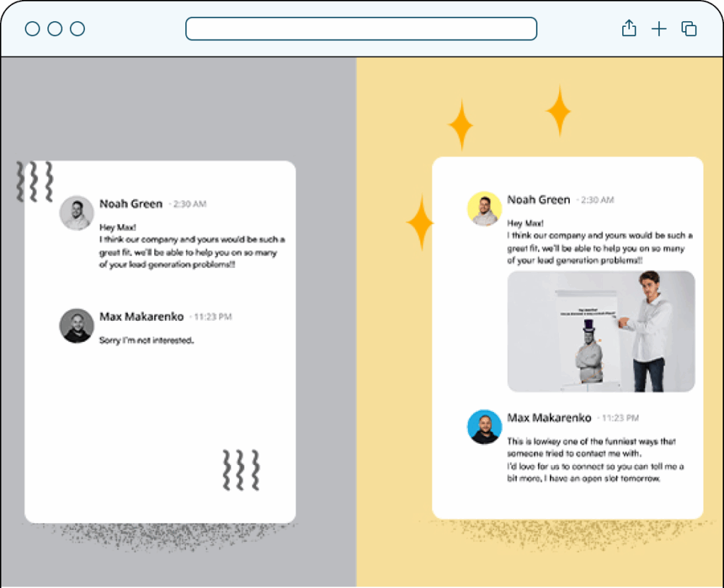Click the middle window control circle

pyautogui.click(x=54, y=28)
